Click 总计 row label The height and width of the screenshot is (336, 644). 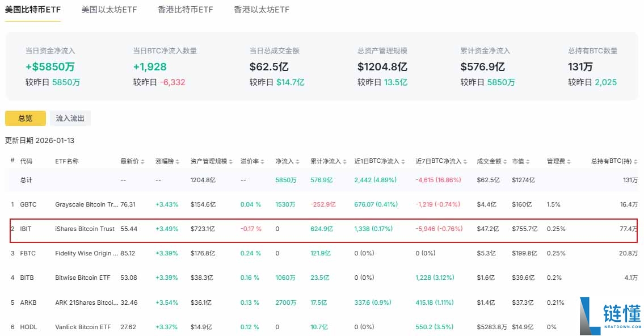[x=26, y=180]
